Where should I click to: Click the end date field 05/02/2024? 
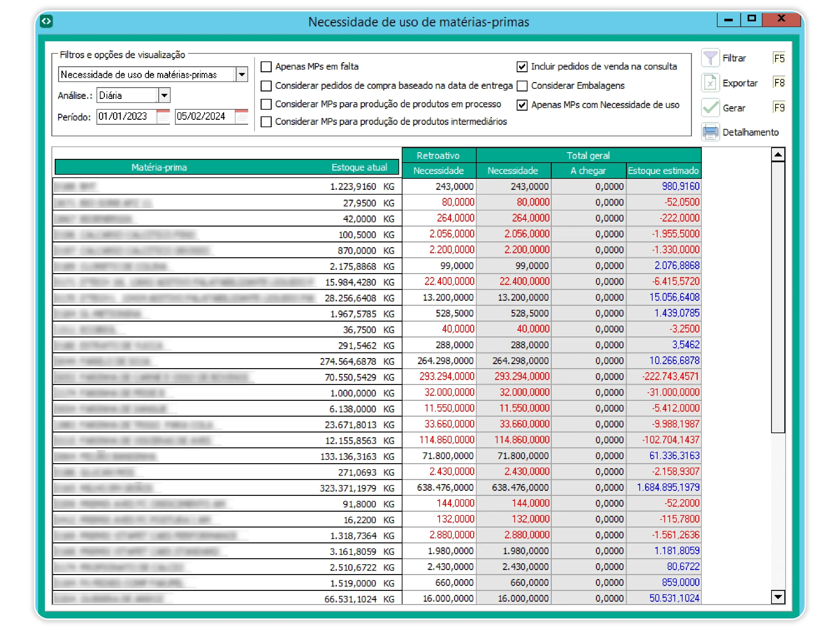pos(205,116)
